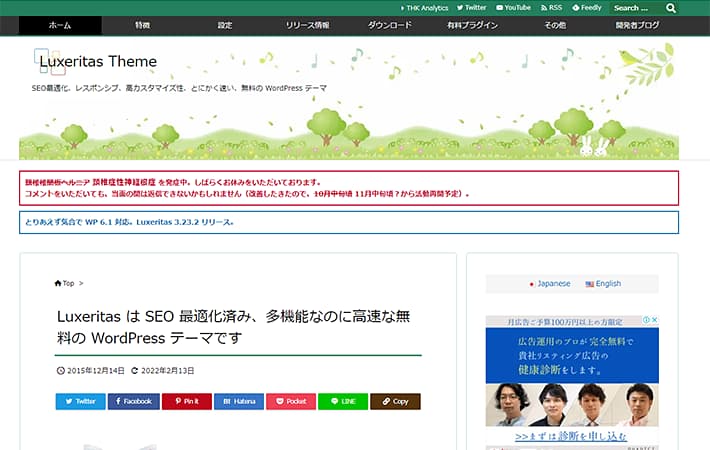Share the post on LINE
This screenshot has width=710, height=450.
(x=343, y=401)
